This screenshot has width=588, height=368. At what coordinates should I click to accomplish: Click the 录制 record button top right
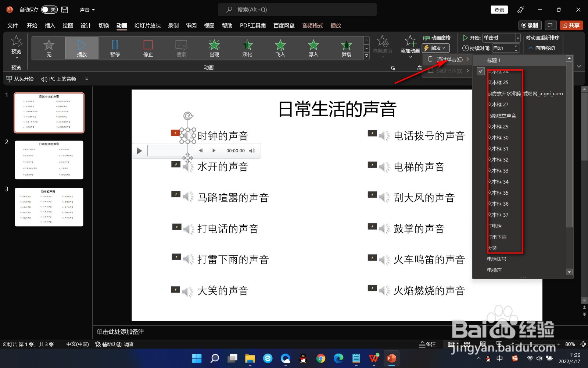pyautogui.click(x=530, y=25)
